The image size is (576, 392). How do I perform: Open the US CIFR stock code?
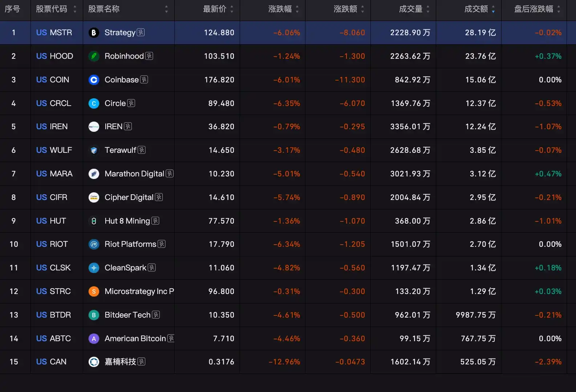(52, 197)
